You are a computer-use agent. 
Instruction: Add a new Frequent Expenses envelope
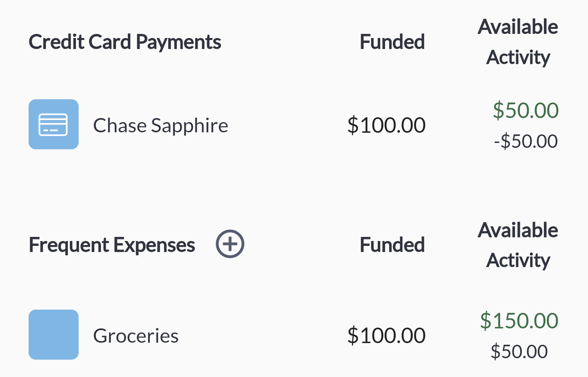230,244
